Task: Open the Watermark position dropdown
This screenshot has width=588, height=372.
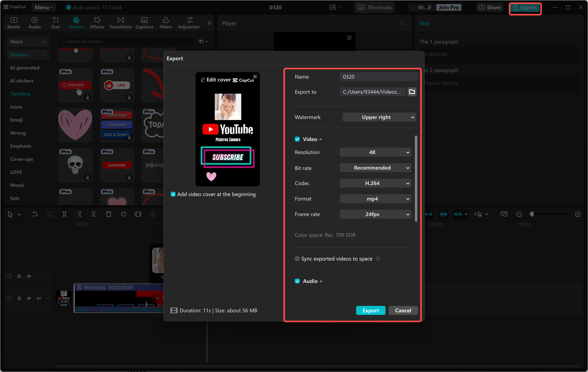Action: point(379,117)
